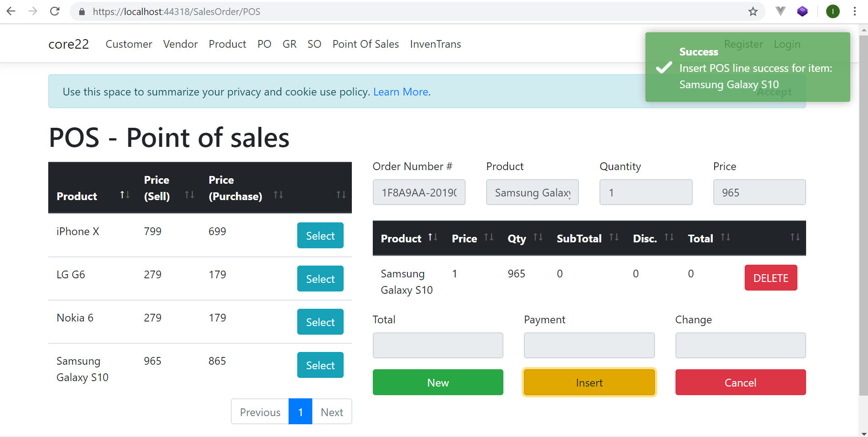Image resolution: width=868 pixels, height=437 pixels.
Task: Click the purple cube extension icon
Action: tap(802, 11)
